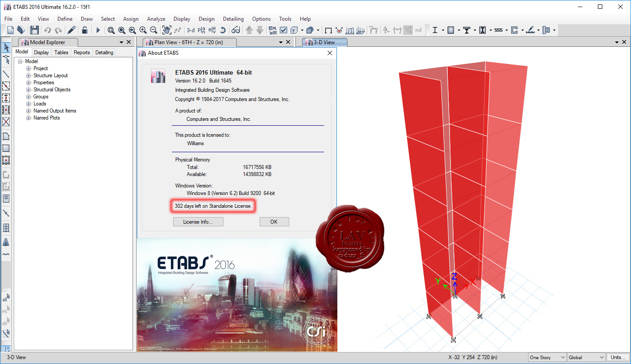Open the Detailing menu
Screen dimensions: 631x364
[x=233, y=19]
